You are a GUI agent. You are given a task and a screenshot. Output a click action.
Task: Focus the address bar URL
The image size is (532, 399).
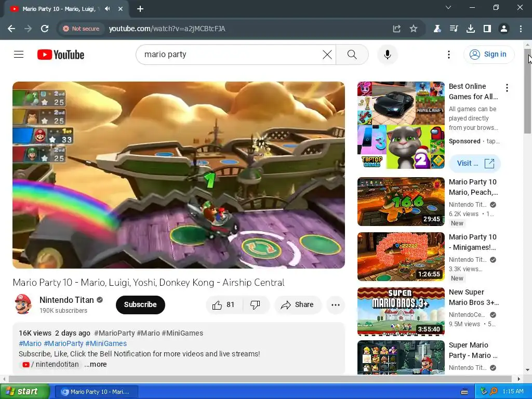tap(167, 29)
